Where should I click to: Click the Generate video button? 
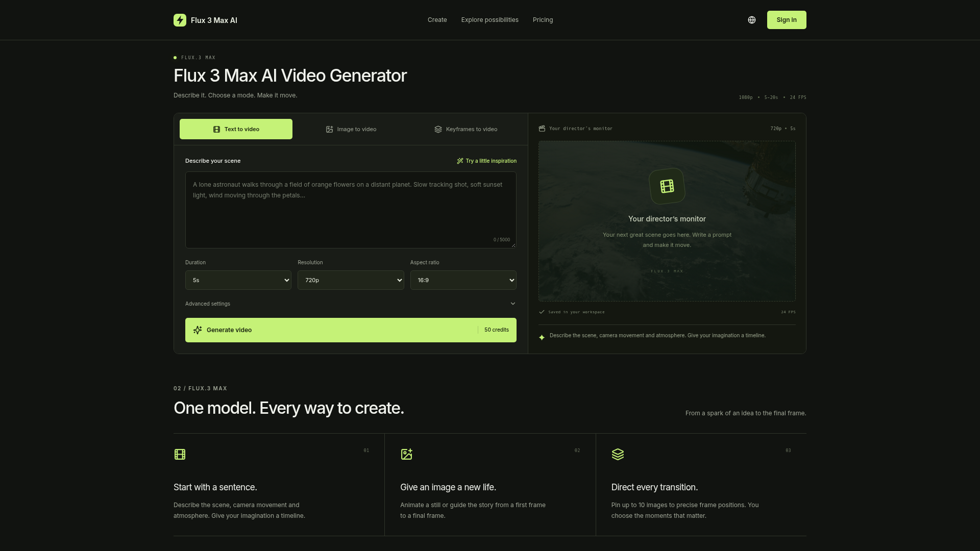[x=351, y=330]
